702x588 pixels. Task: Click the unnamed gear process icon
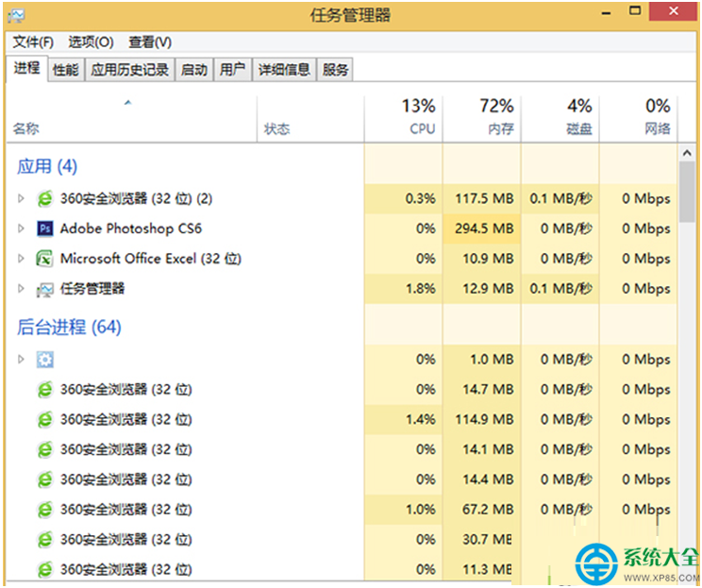(44, 360)
